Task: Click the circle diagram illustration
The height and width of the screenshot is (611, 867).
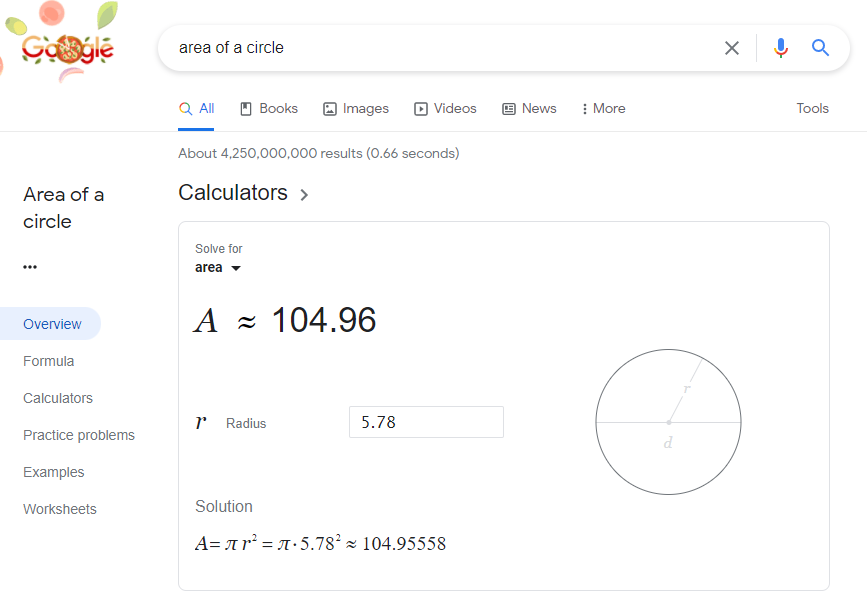Action: coord(668,422)
